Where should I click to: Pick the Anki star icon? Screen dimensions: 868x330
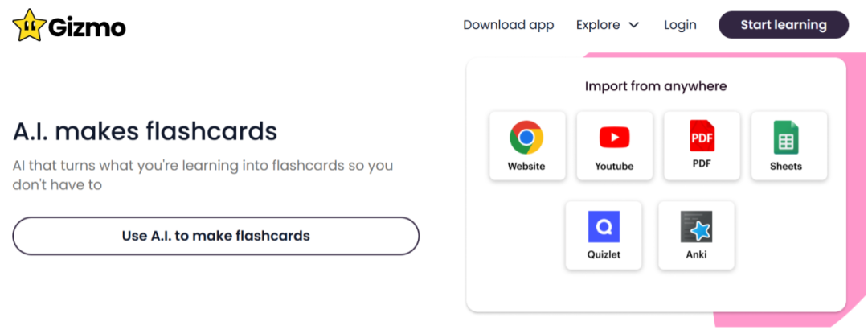tap(696, 227)
